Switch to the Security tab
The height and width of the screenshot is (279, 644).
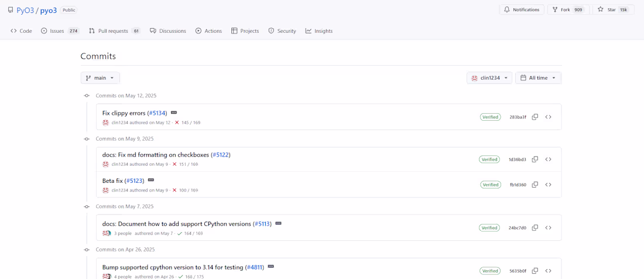click(282, 31)
